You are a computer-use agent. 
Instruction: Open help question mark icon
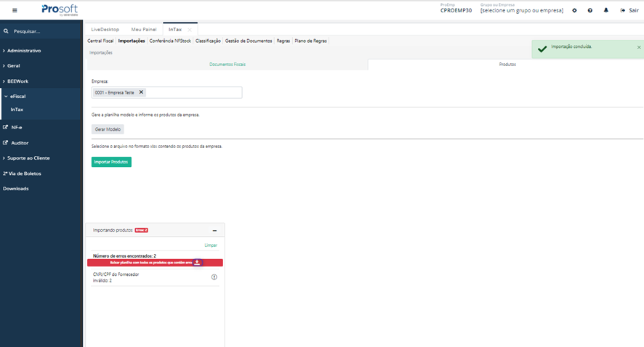[x=589, y=10]
